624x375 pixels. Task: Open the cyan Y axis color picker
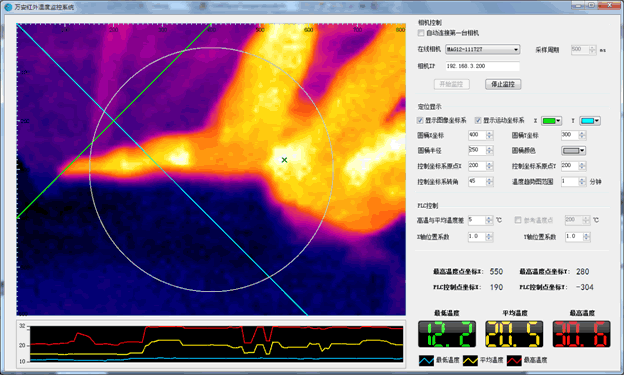pyautogui.click(x=590, y=121)
